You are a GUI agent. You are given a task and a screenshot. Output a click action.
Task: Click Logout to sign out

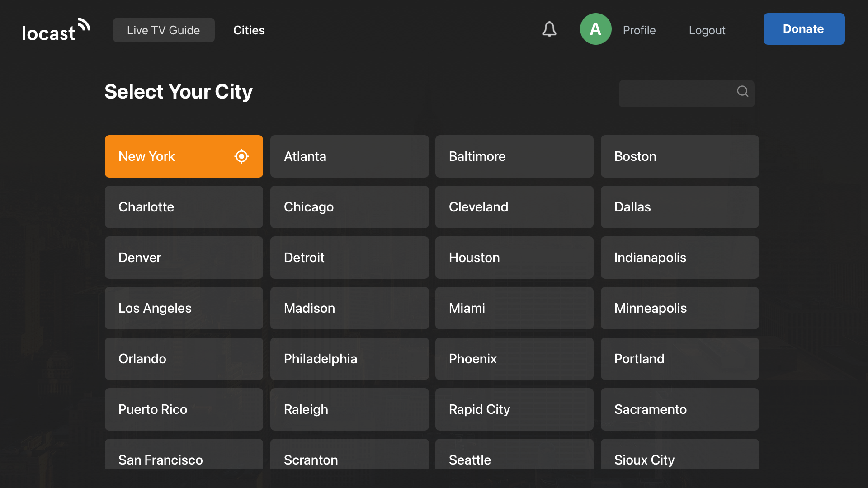707,30
